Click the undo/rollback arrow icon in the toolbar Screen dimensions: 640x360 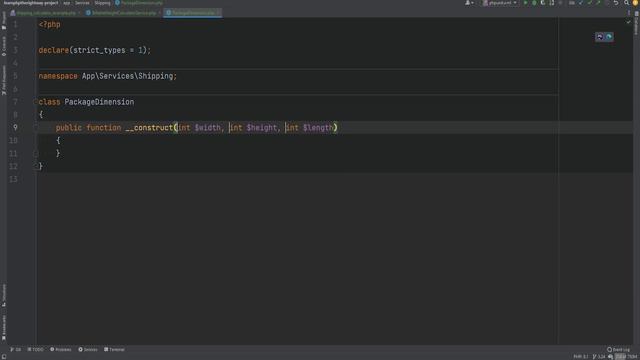[x=616, y=3]
